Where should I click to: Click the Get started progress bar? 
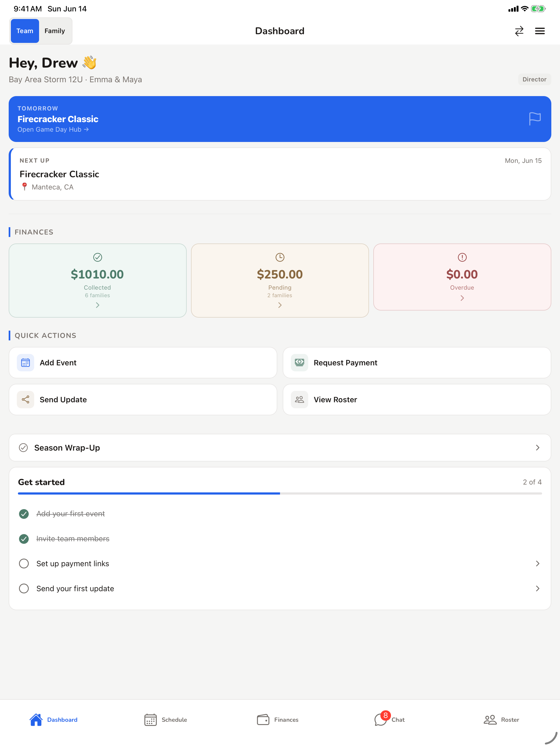(280, 493)
